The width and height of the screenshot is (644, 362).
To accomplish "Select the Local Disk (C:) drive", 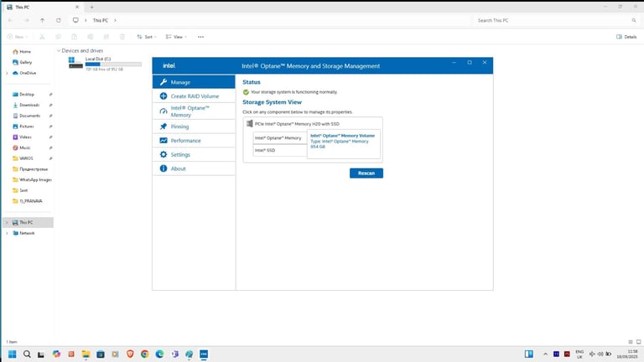I will pos(105,64).
